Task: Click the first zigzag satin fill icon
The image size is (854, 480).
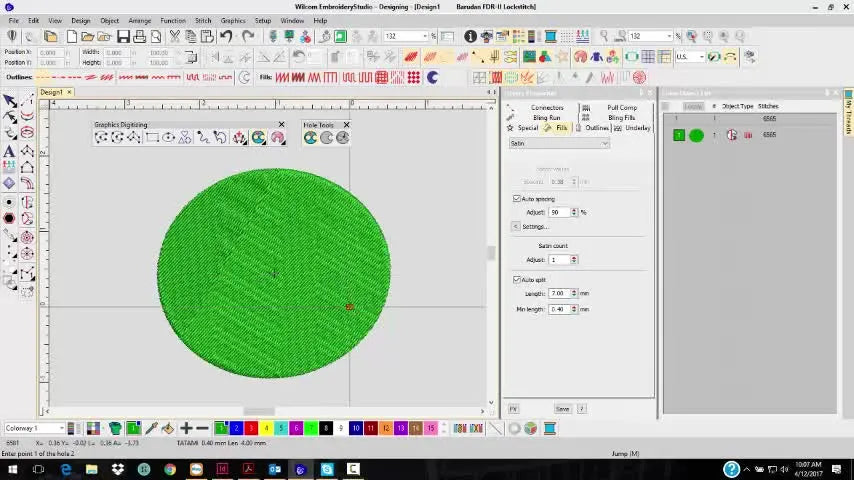Action: (282, 77)
